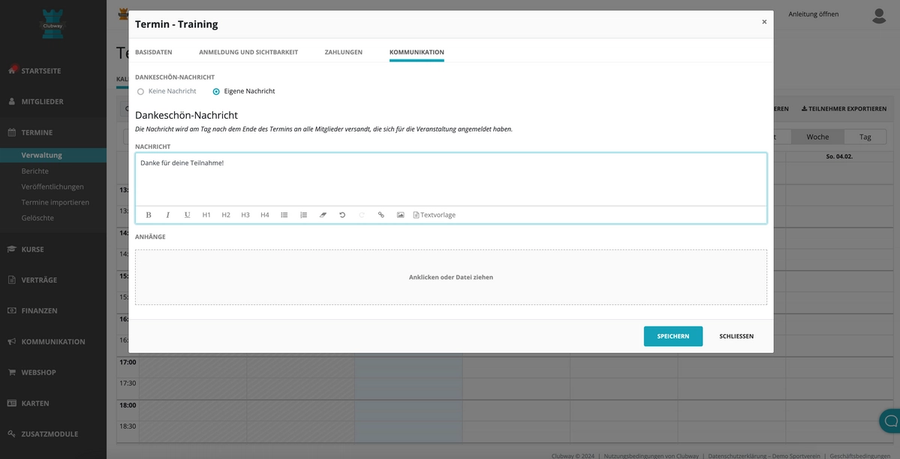900x459 pixels.
Task: Switch calendar to Woche view
Action: [x=817, y=137]
